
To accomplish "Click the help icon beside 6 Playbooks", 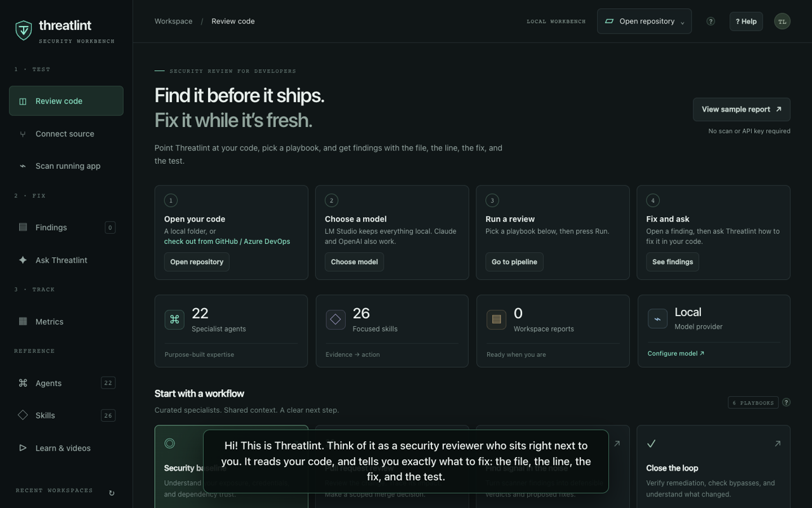I will click(x=786, y=403).
